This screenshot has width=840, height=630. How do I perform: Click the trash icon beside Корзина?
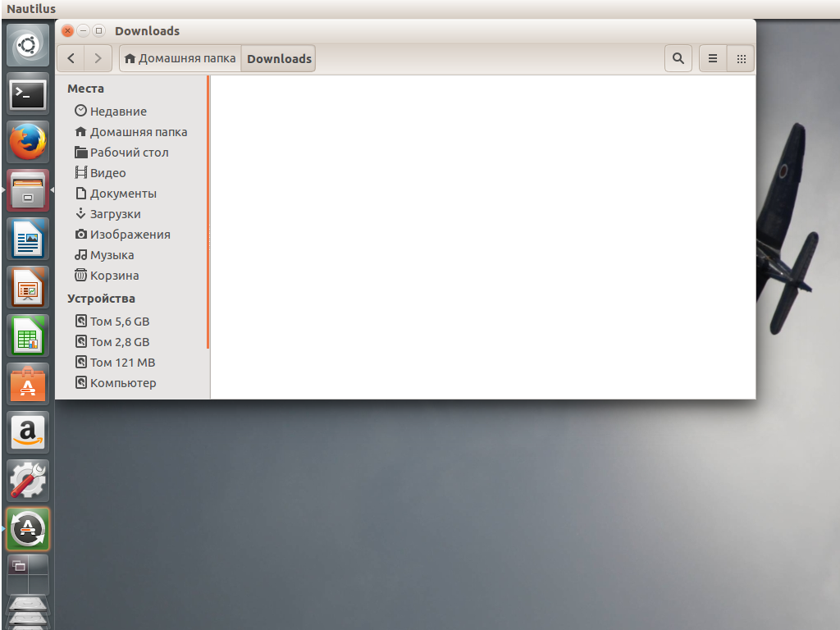(x=81, y=275)
